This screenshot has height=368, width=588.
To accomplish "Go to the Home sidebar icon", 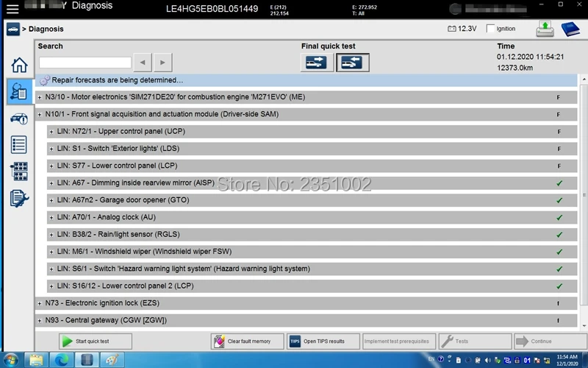I will 19,65.
